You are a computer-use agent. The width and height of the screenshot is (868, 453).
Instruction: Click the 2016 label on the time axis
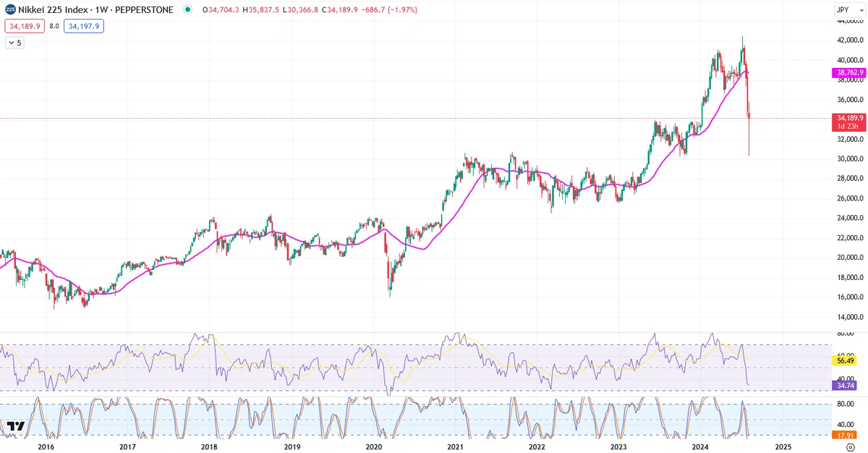coord(46,447)
